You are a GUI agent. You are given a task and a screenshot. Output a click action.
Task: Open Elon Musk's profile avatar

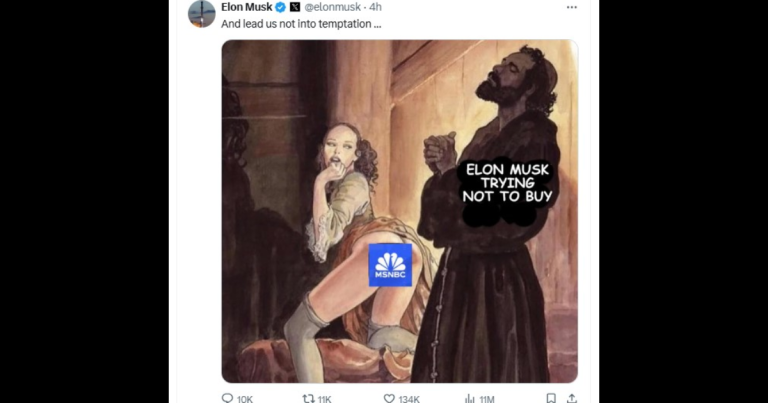point(202,14)
